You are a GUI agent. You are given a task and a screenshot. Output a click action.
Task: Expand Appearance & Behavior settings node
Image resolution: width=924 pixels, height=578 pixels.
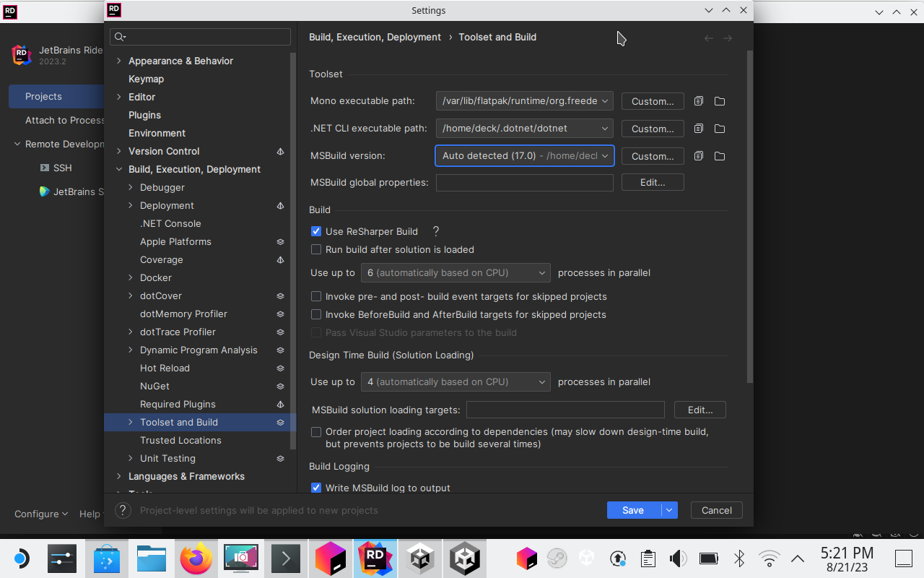(119, 61)
